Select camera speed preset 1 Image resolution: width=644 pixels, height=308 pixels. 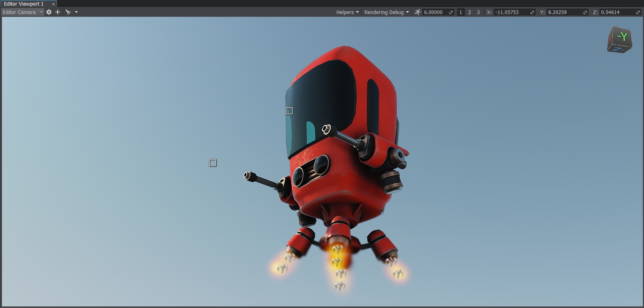[461, 12]
